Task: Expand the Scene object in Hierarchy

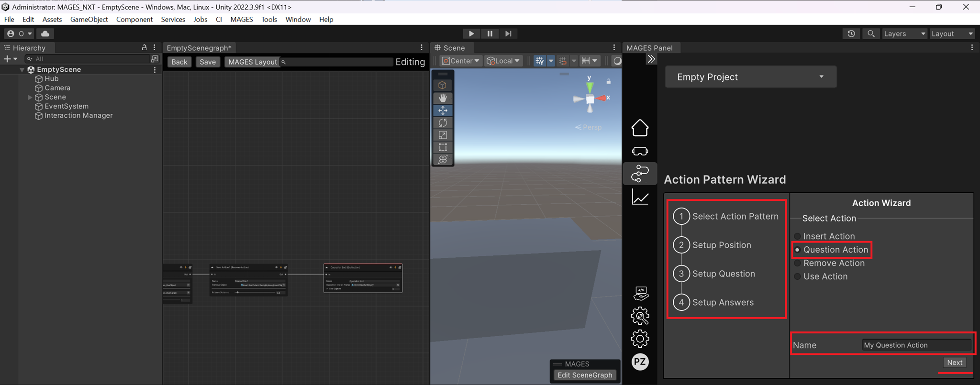Action: point(30,97)
